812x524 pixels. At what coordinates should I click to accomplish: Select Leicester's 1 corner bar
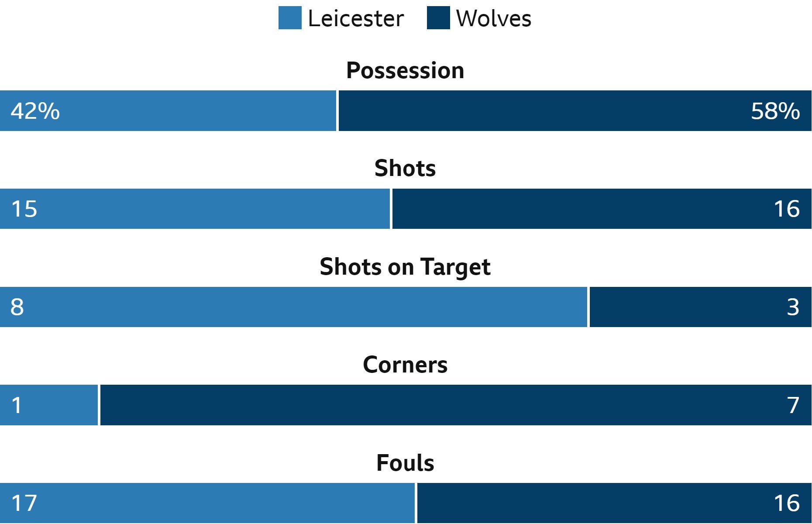tap(49, 405)
